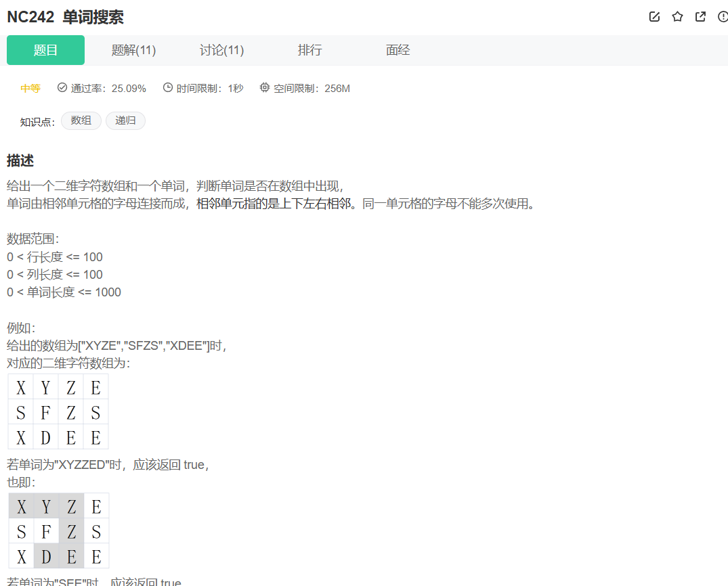
Task: Click the edit note icon in header
Action: pyautogui.click(x=654, y=17)
